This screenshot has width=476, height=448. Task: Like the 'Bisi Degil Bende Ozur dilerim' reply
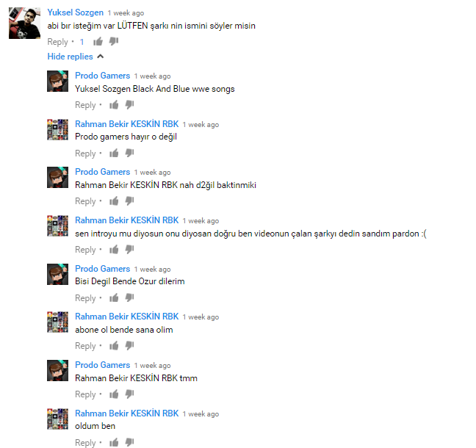point(114,297)
